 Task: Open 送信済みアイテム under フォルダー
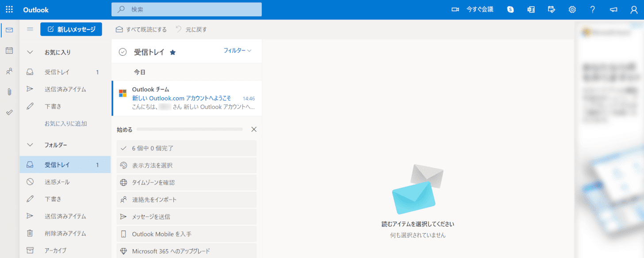[x=65, y=216]
